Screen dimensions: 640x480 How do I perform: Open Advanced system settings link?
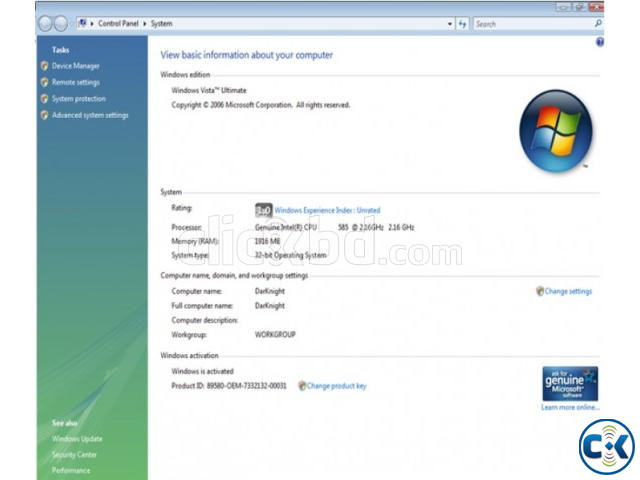(x=90, y=115)
